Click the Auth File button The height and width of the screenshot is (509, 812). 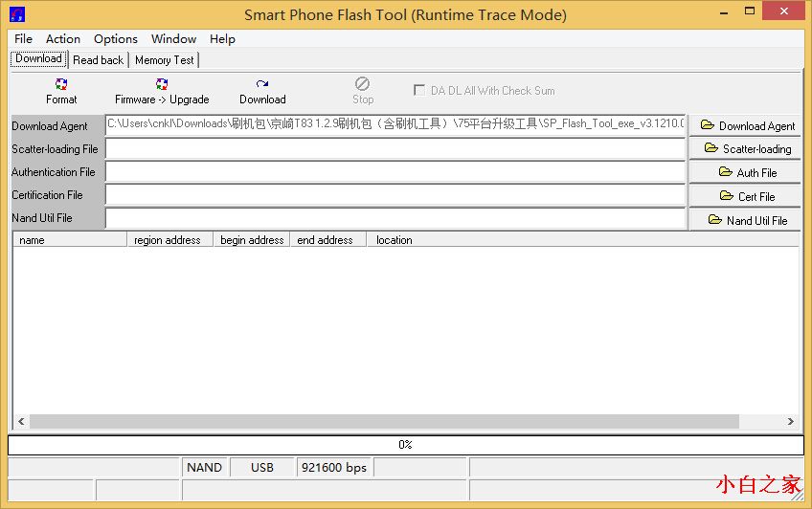click(x=745, y=172)
